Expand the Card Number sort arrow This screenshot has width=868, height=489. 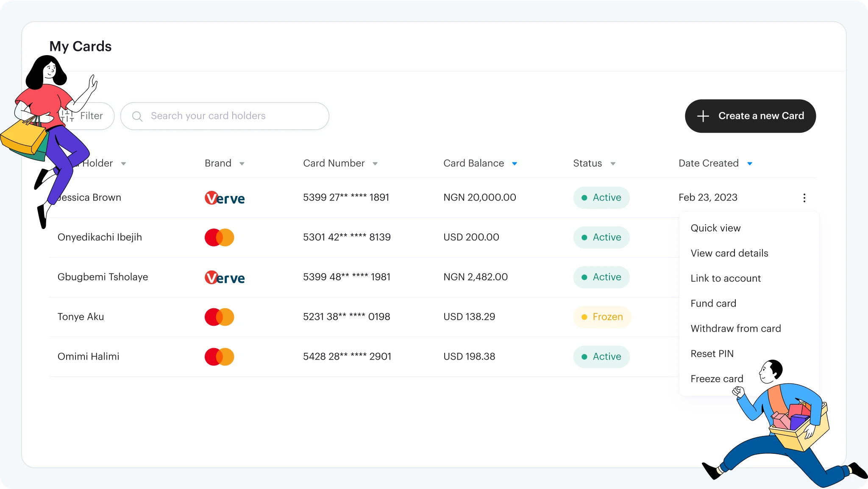(375, 164)
